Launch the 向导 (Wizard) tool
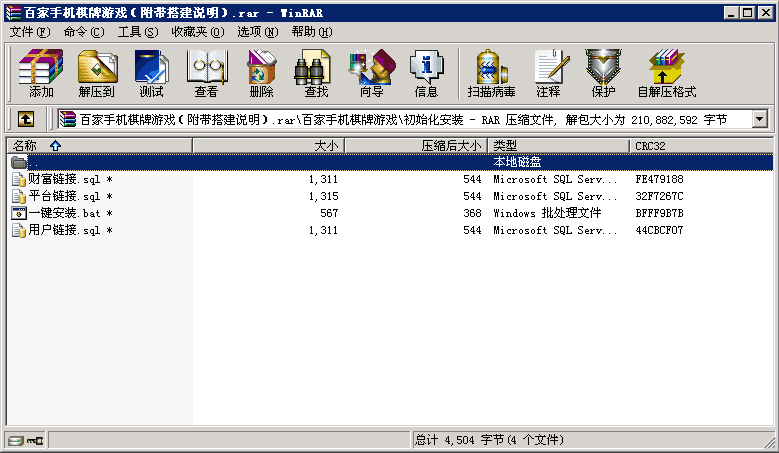 coord(371,74)
